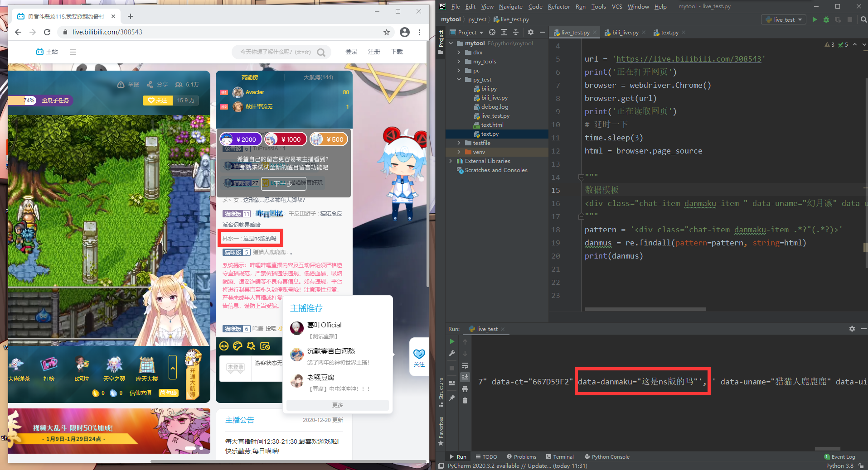Screen dimensions: 868x470
Task: Select the 打榜 gift icon
Action: click(49, 369)
